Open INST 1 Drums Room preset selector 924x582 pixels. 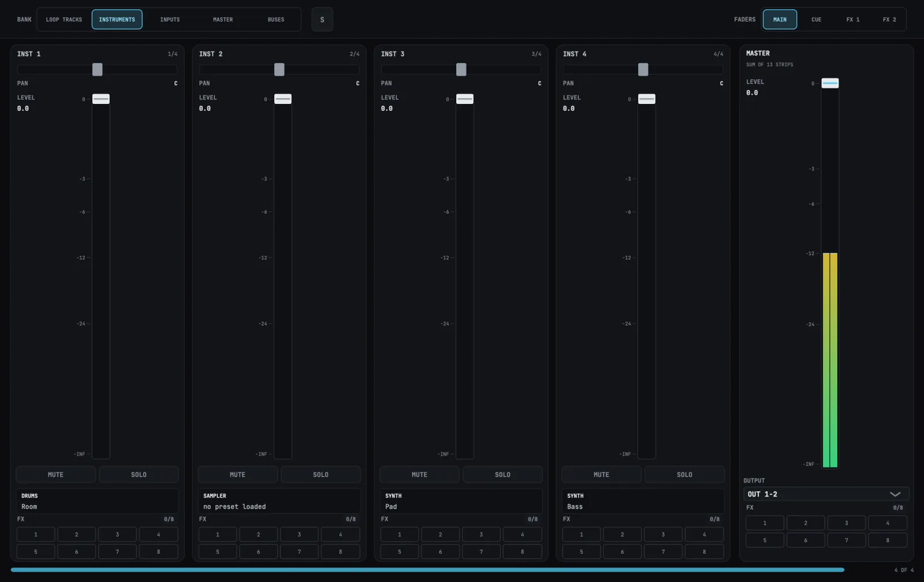[x=98, y=501]
